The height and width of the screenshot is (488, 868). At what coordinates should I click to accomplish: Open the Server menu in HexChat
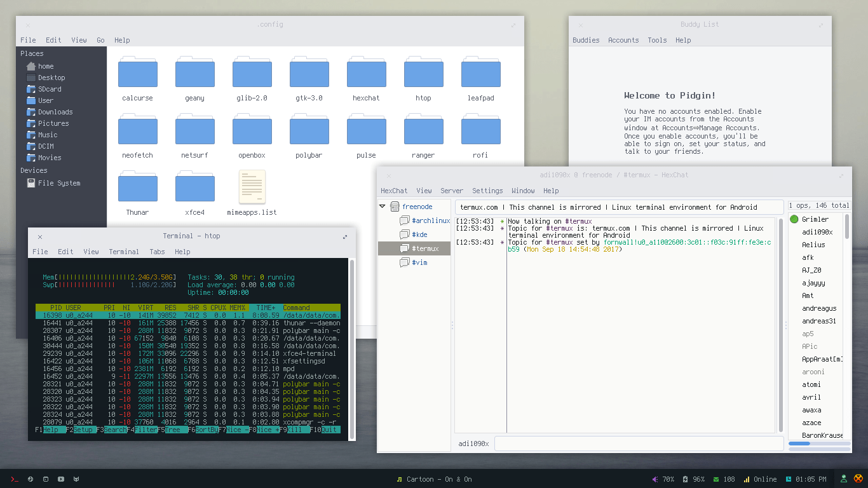pos(452,190)
